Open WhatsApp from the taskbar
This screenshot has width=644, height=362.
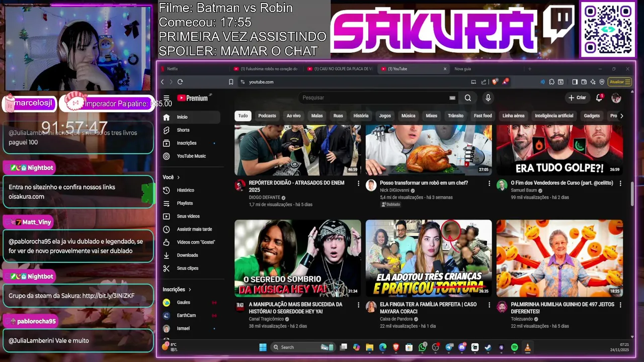click(x=422, y=347)
